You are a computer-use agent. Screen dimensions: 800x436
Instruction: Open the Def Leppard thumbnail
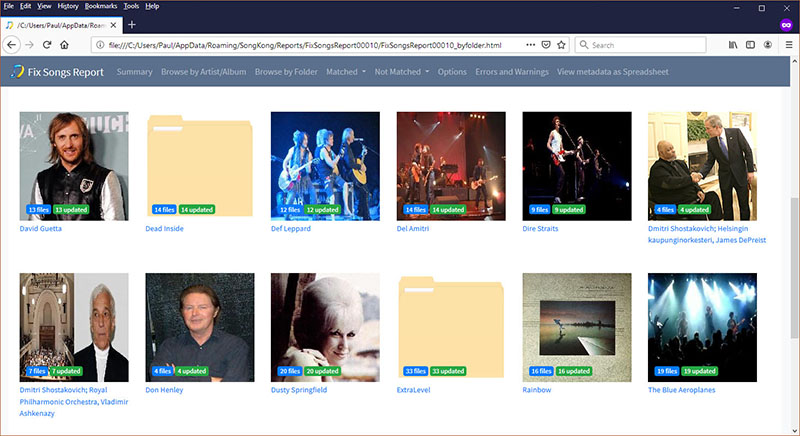pos(325,166)
